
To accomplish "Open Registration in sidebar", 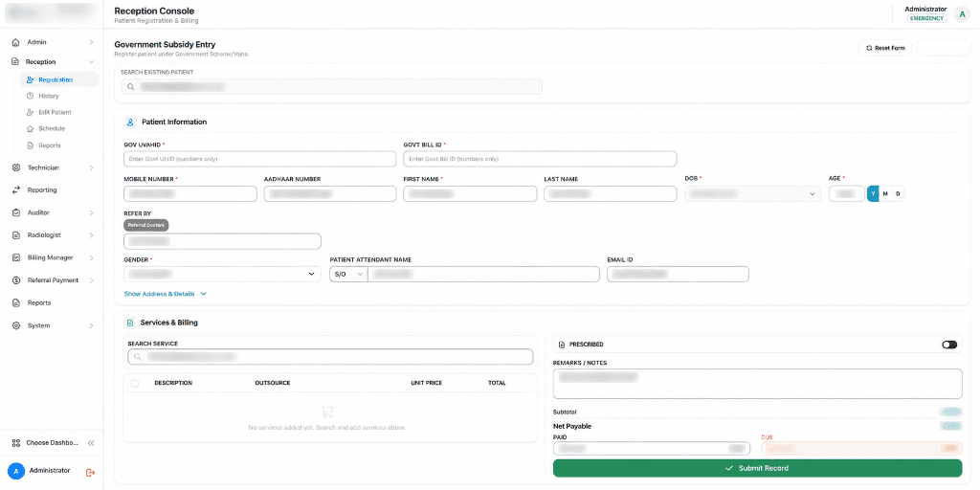I will (59, 80).
